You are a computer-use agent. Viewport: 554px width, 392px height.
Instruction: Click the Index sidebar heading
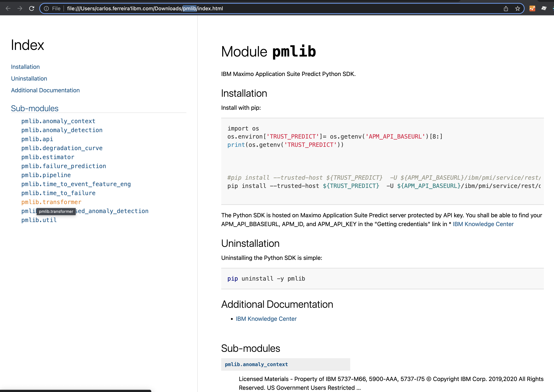click(x=27, y=45)
